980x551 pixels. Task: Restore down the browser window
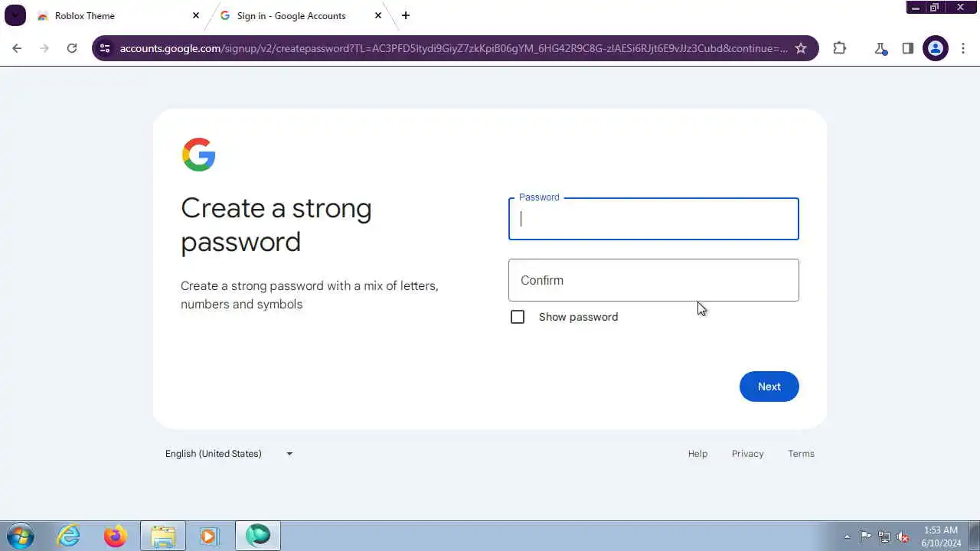934,8
